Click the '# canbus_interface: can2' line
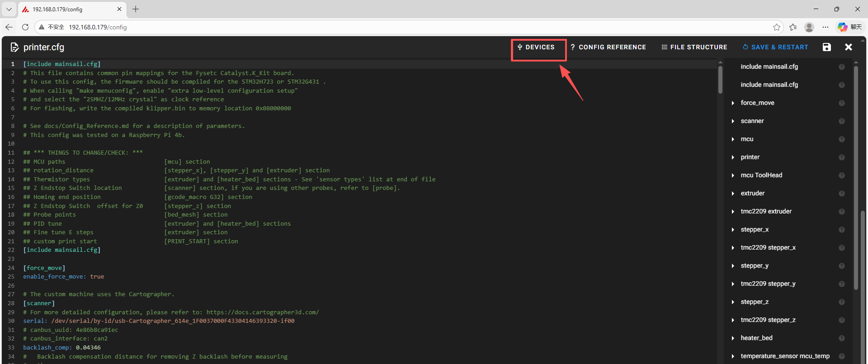Screen dimensions: 868x364 (66, 339)
